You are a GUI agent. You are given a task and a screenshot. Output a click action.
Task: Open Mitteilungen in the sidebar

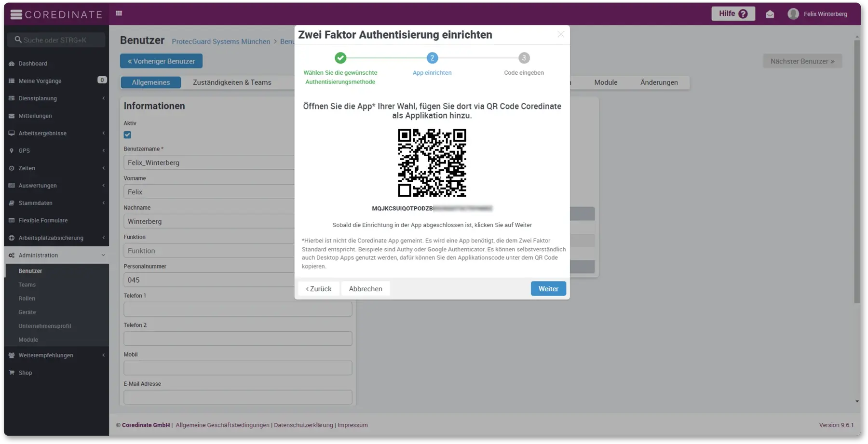coord(35,116)
